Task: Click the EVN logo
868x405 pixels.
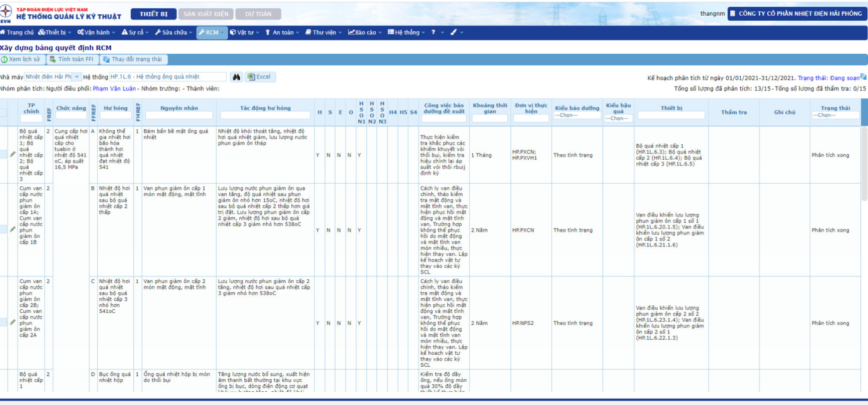Action: [x=6, y=14]
